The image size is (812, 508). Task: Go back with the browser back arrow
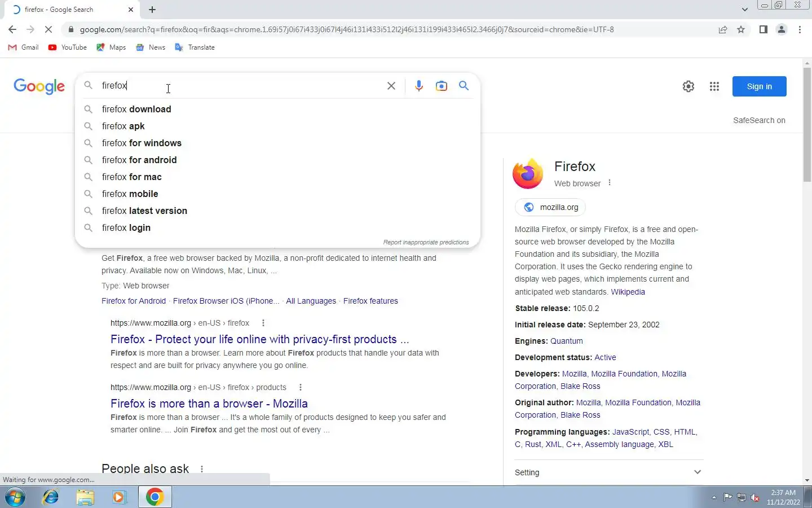(12, 29)
